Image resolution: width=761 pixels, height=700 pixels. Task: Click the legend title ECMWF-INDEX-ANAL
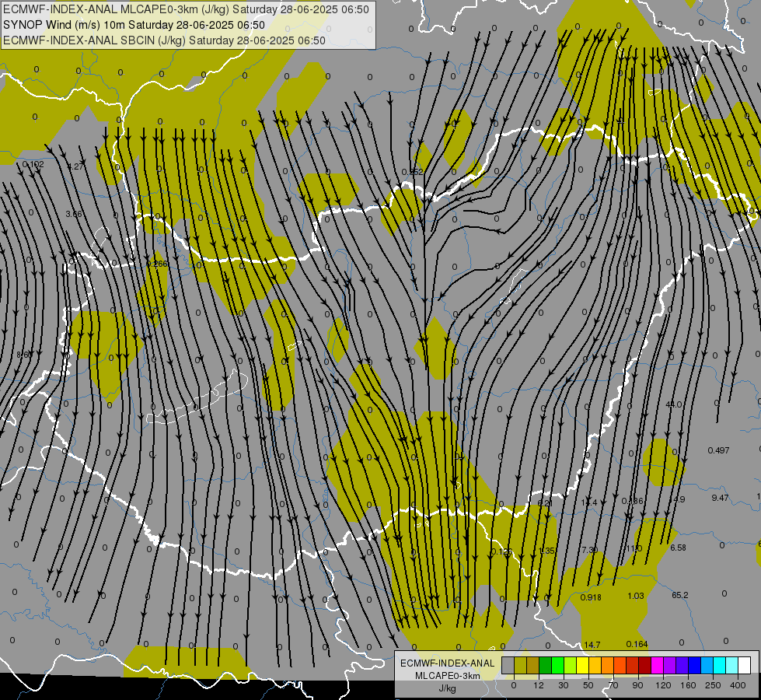point(448,663)
